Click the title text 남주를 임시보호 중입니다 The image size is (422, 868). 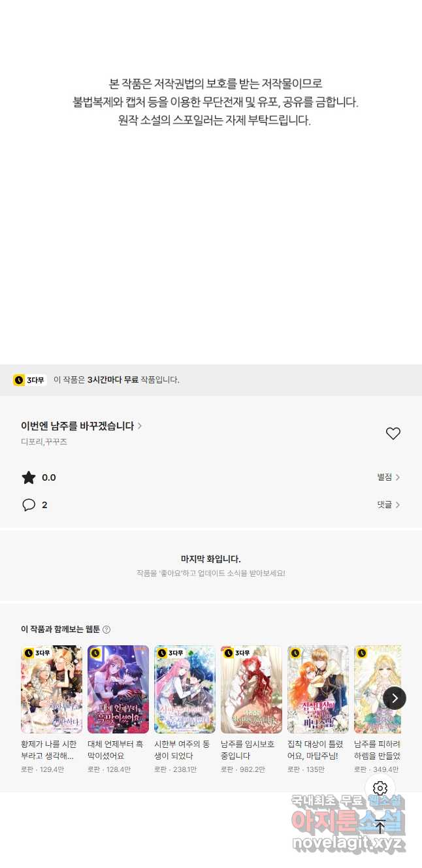pos(248,750)
